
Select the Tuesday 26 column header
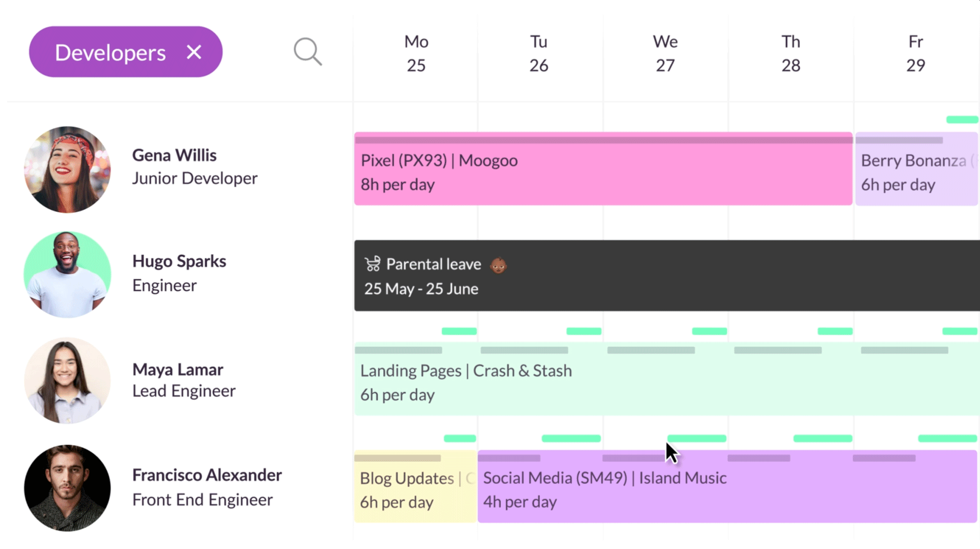point(539,53)
